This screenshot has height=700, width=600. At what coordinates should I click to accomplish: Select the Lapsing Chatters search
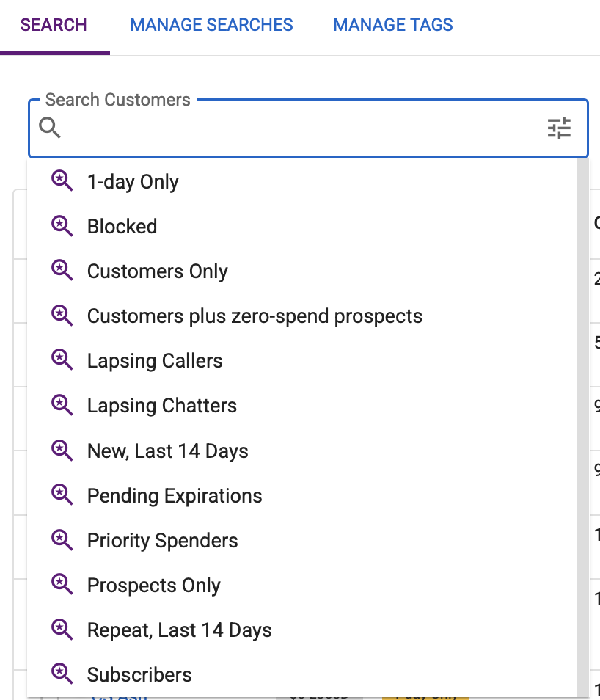tap(302, 406)
